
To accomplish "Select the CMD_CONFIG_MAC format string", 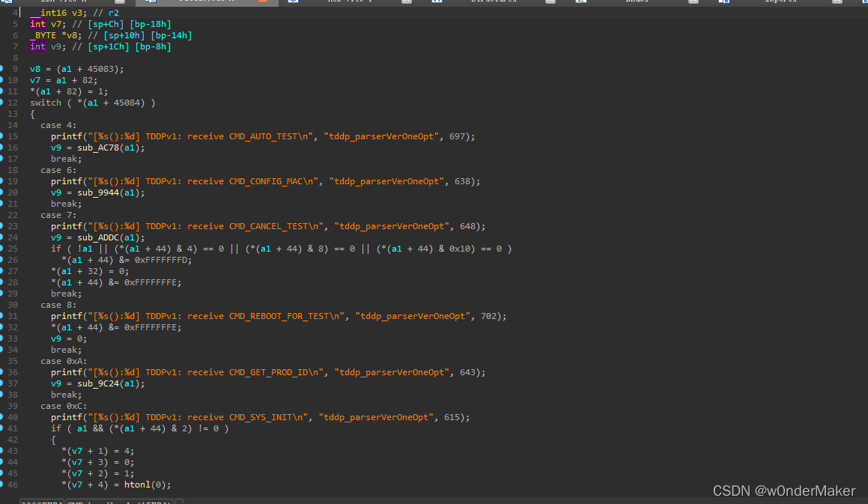I will tap(203, 181).
